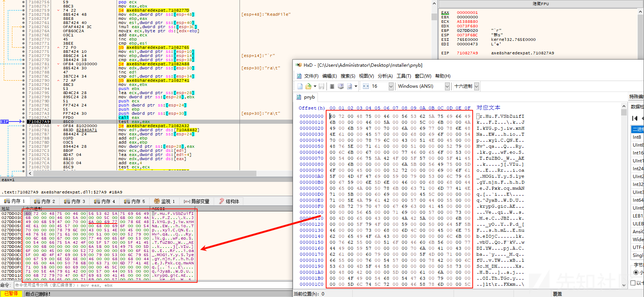
Task: Click HxD Open disk icon
Action: click(x=341, y=86)
